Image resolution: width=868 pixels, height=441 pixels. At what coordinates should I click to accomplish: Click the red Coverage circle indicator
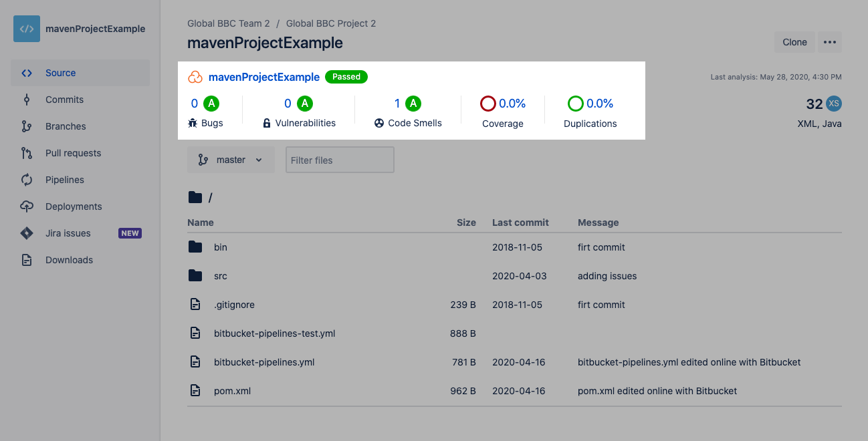tap(488, 104)
